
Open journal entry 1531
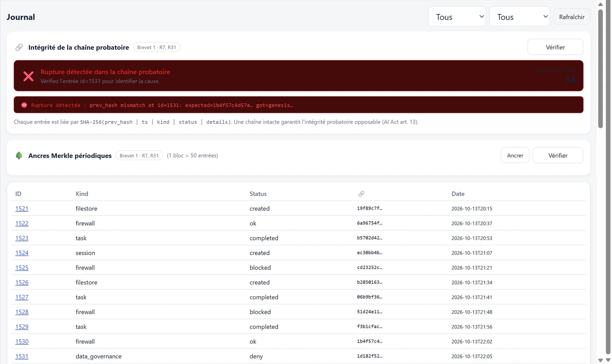[22, 356]
